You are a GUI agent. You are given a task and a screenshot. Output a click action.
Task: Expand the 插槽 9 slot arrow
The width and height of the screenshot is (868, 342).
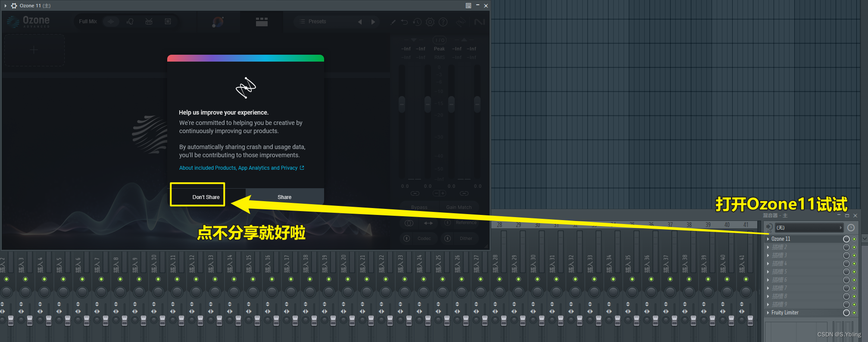[x=768, y=305]
